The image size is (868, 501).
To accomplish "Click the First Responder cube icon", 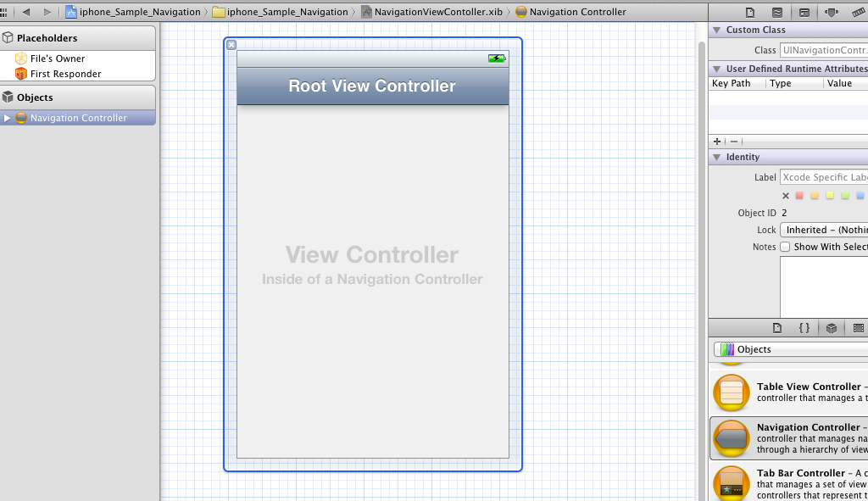I will pos(21,74).
